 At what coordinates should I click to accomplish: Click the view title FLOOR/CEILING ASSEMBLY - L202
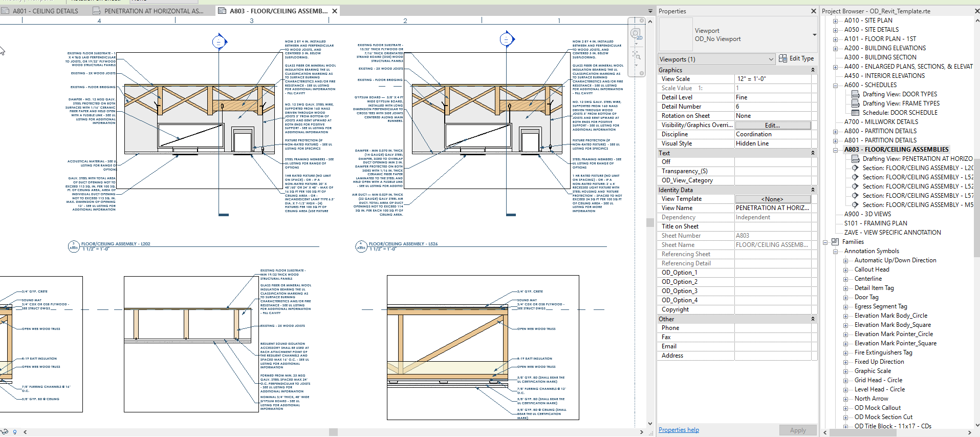[x=116, y=244]
